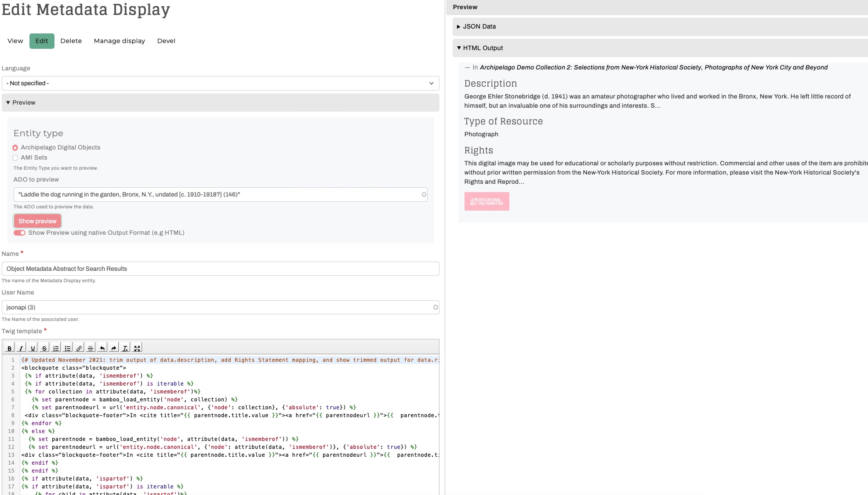Apply italic formatting in editor toolbar
The width and height of the screenshot is (868, 495).
click(x=21, y=348)
